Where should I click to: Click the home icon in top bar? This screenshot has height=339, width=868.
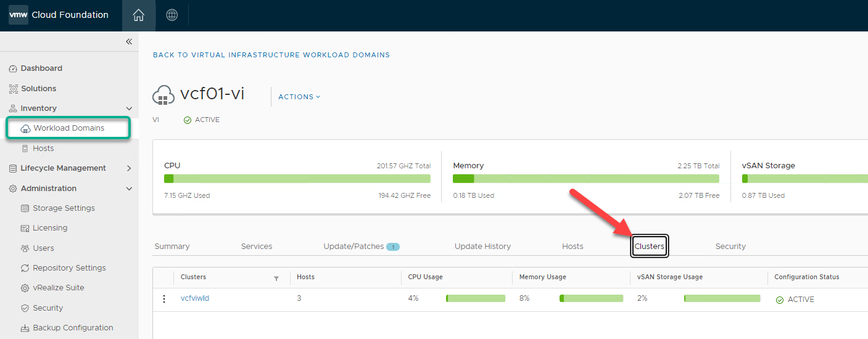(139, 15)
